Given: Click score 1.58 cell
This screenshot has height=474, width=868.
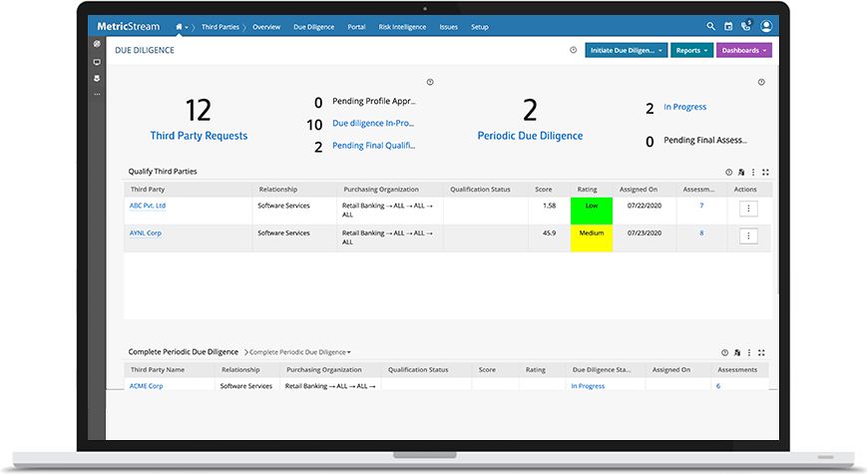Looking at the screenshot, I should [x=549, y=206].
